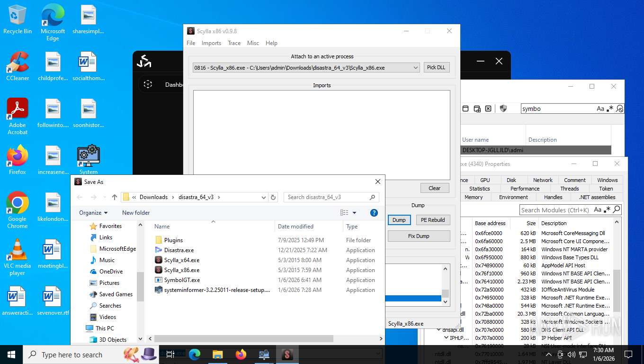The image size is (644, 364).
Task: Click the PE Rebuild button
Action: pos(433,220)
